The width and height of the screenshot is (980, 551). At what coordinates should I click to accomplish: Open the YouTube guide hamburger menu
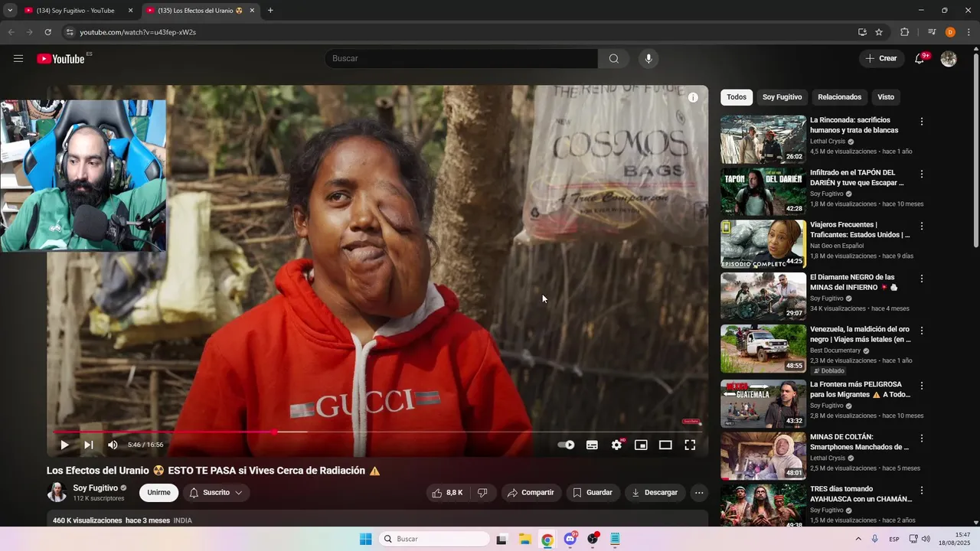click(18, 59)
